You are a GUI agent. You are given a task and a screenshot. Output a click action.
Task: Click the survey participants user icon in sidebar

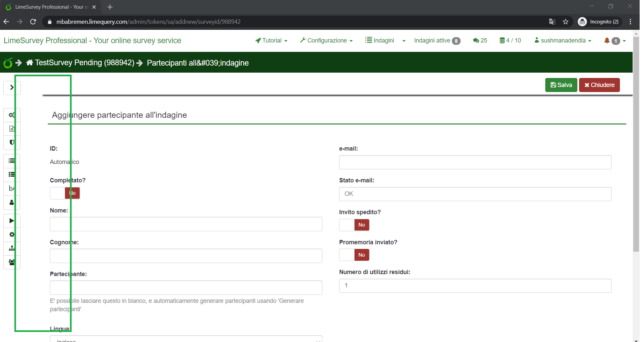point(12,202)
